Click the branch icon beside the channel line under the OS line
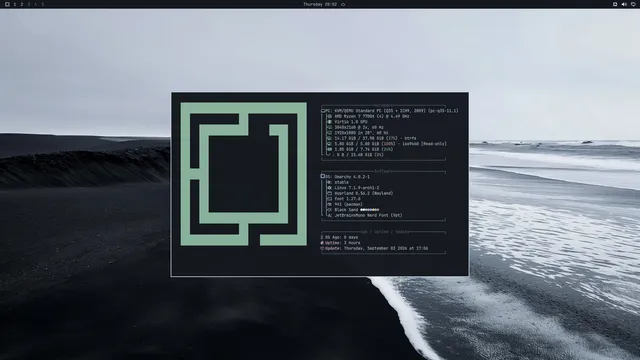 (x=329, y=182)
